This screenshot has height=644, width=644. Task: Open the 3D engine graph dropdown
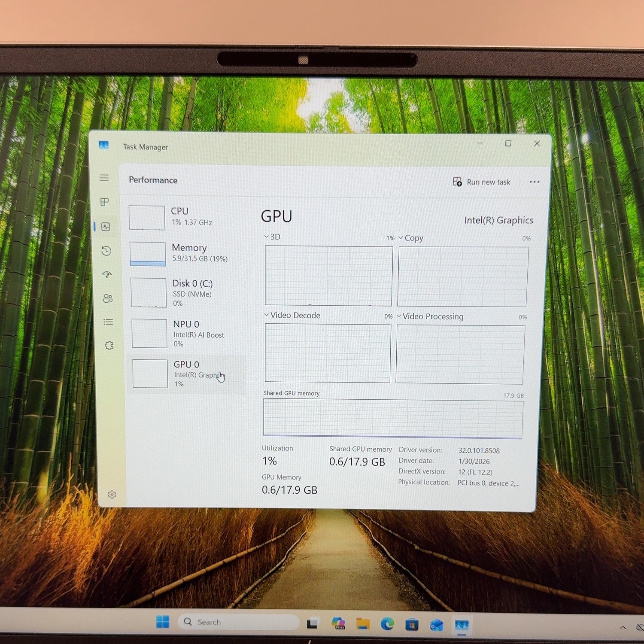point(272,237)
